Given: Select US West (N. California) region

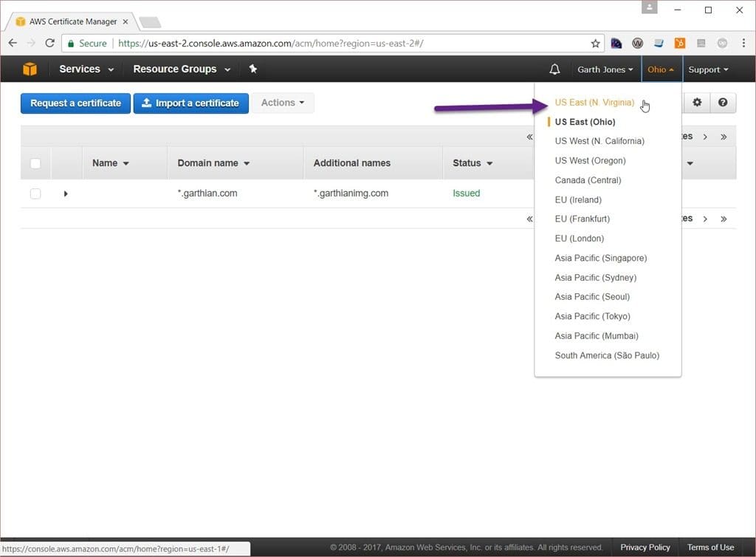Looking at the screenshot, I should [599, 141].
